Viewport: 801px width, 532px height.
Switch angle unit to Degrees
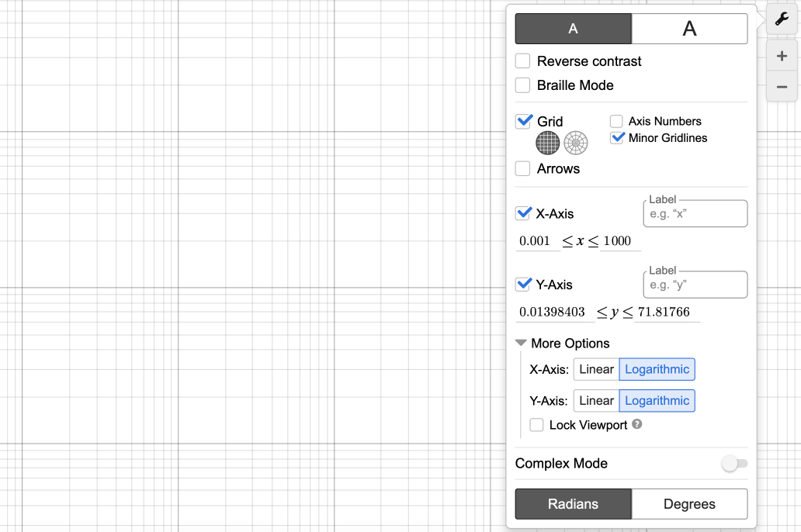pos(689,504)
